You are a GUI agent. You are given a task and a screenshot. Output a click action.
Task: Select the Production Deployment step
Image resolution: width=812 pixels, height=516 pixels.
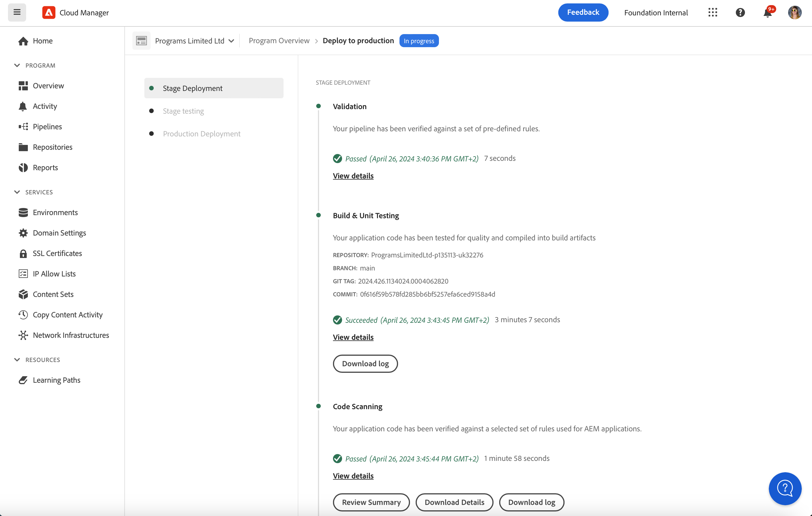[201, 134]
